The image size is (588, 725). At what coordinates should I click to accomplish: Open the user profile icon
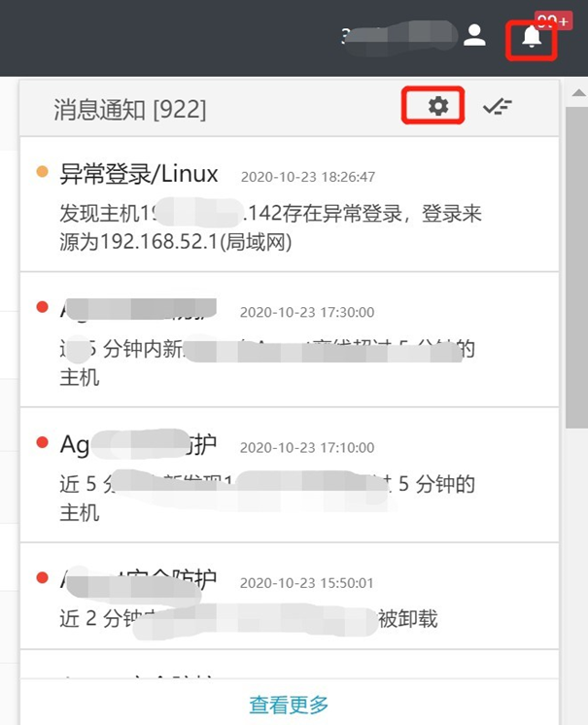pos(474,36)
